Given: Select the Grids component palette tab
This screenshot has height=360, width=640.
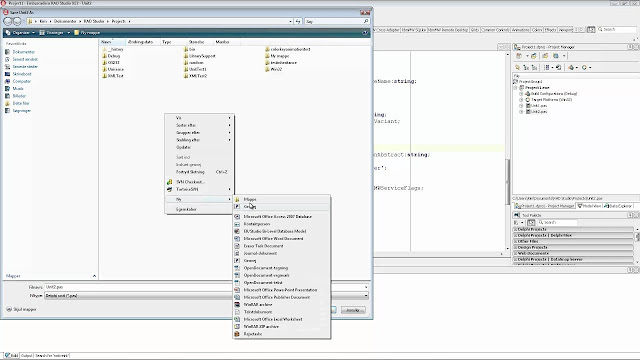Looking at the screenshot, I should pos(475,30).
